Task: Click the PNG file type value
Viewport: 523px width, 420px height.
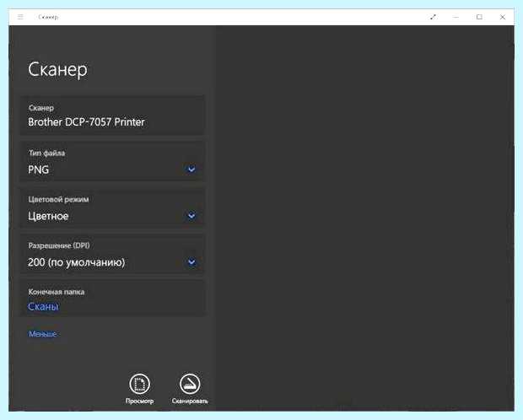Action: (x=38, y=170)
